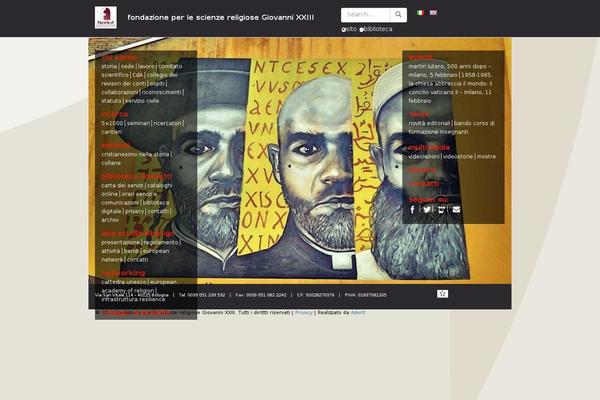Select the 'biblioteca' search radio button
Viewport: 600px width, 400px height.
click(x=361, y=30)
